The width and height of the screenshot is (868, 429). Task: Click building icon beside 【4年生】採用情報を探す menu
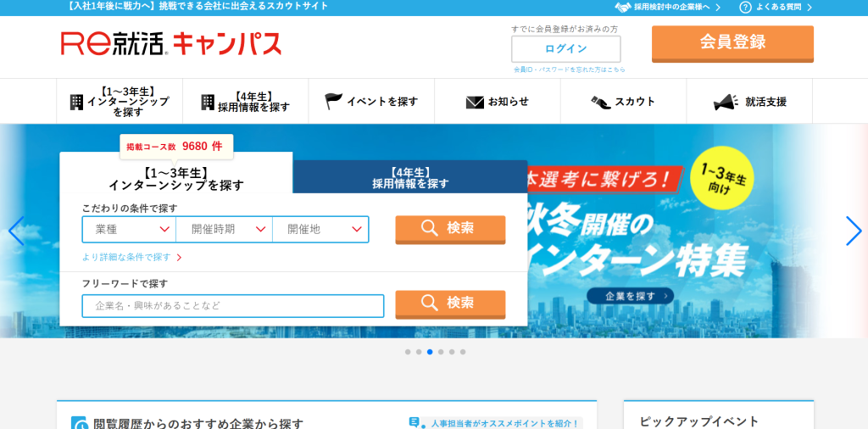[x=208, y=102]
